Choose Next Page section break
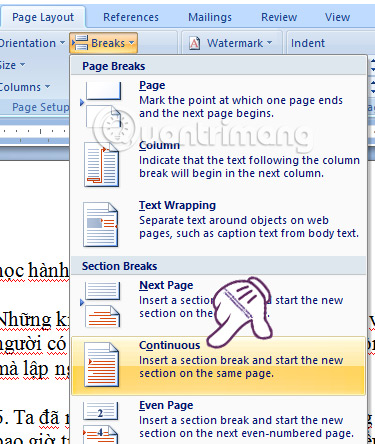 point(218,305)
